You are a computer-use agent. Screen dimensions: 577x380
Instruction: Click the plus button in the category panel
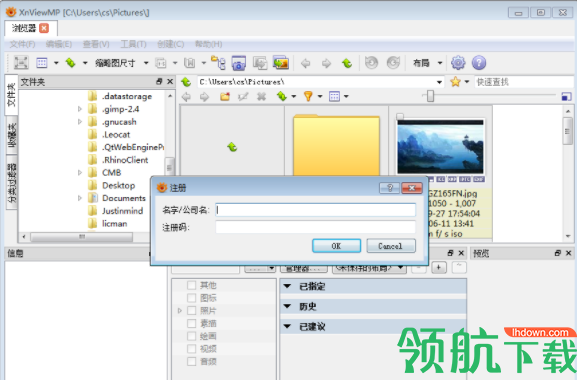439,267
